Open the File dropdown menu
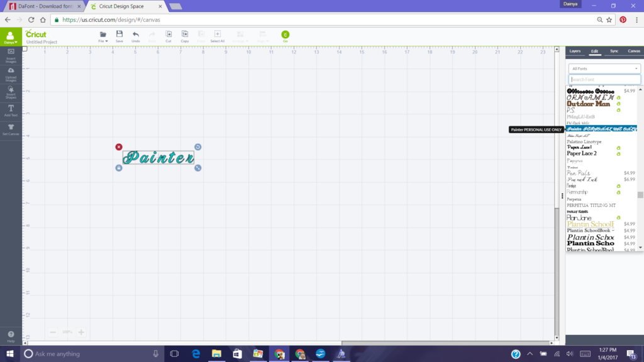This screenshot has height=362, width=644. point(103,36)
